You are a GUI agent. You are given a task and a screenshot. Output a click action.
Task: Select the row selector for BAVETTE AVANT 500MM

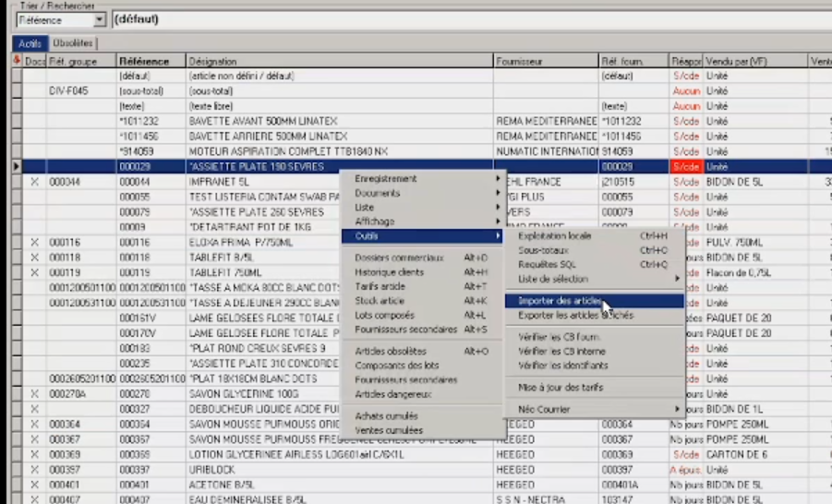pyautogui.click(x=17, y=121)
